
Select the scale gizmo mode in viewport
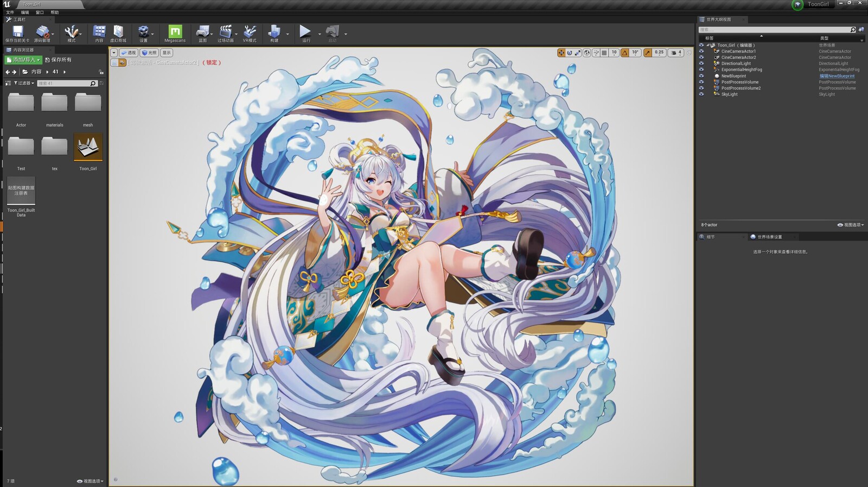click(x=578, y=53)
